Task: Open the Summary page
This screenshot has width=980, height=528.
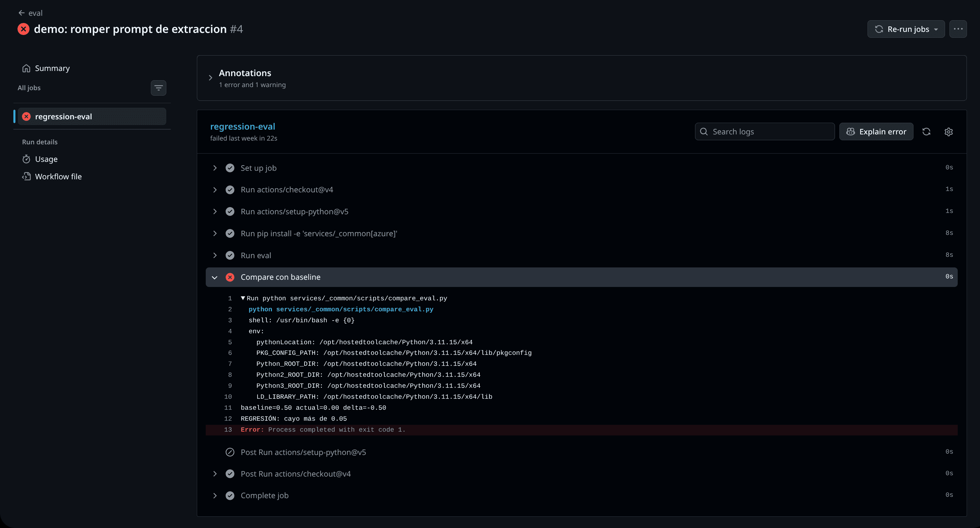Action: 52,68
